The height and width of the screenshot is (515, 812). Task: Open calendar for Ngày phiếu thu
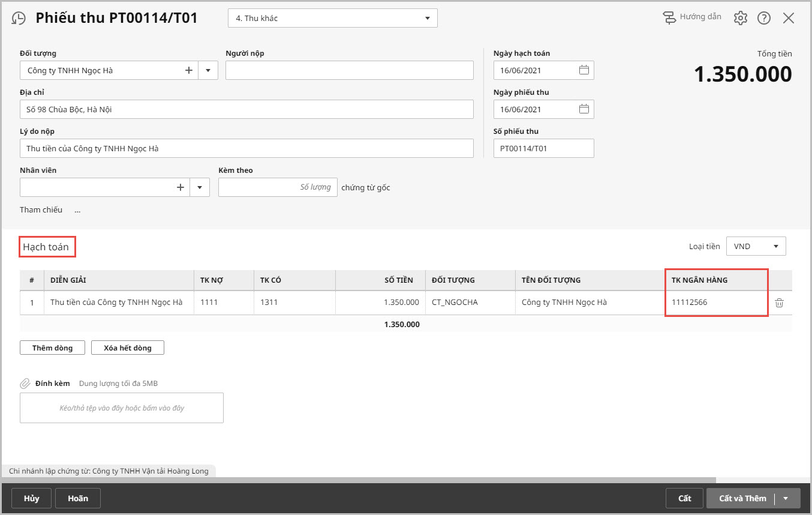(584, 109)
